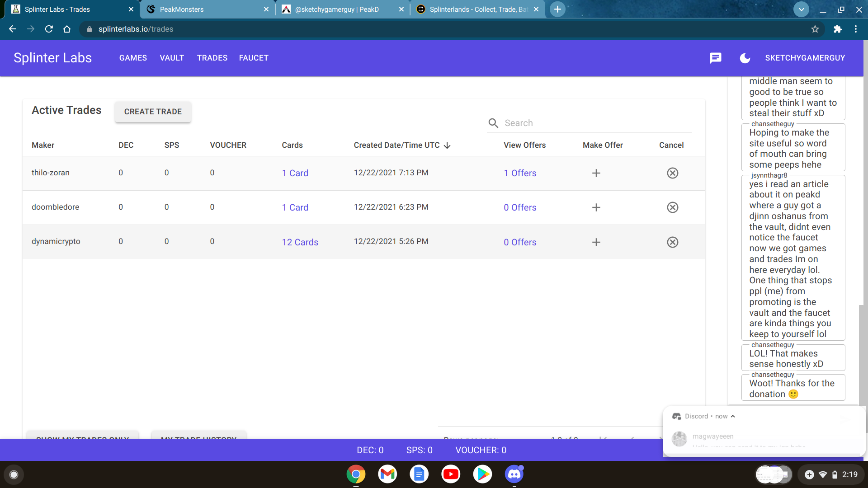View doombledore's 1 Card link
Image resolution: width=868 pixels, height=488 pixels.
(x=295, y=207)
